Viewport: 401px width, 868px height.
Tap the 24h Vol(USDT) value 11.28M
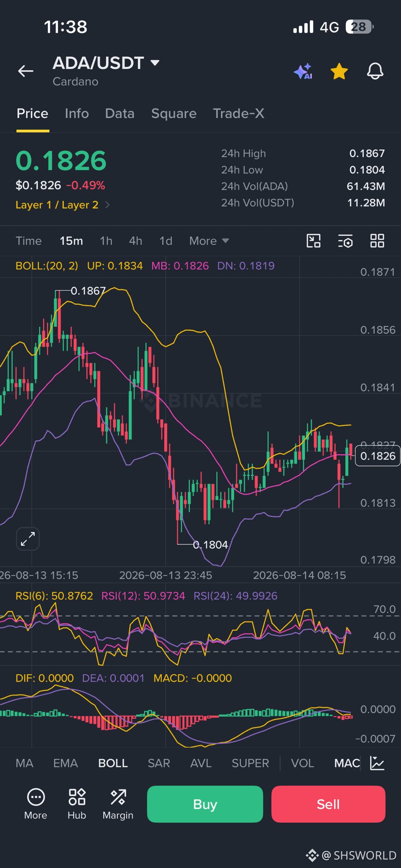(366, 202)
